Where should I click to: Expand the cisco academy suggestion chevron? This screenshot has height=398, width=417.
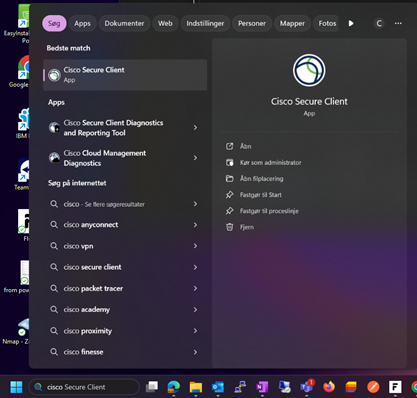(195, 310)
